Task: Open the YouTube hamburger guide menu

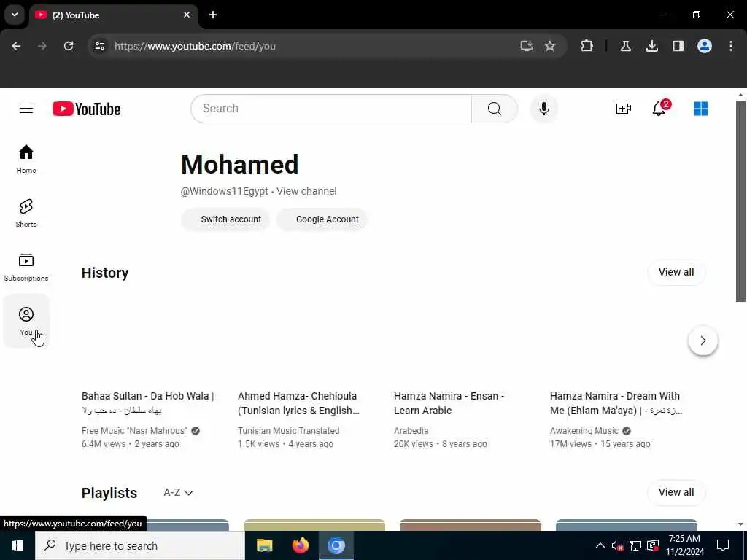Action: click(x=26, y=109)
